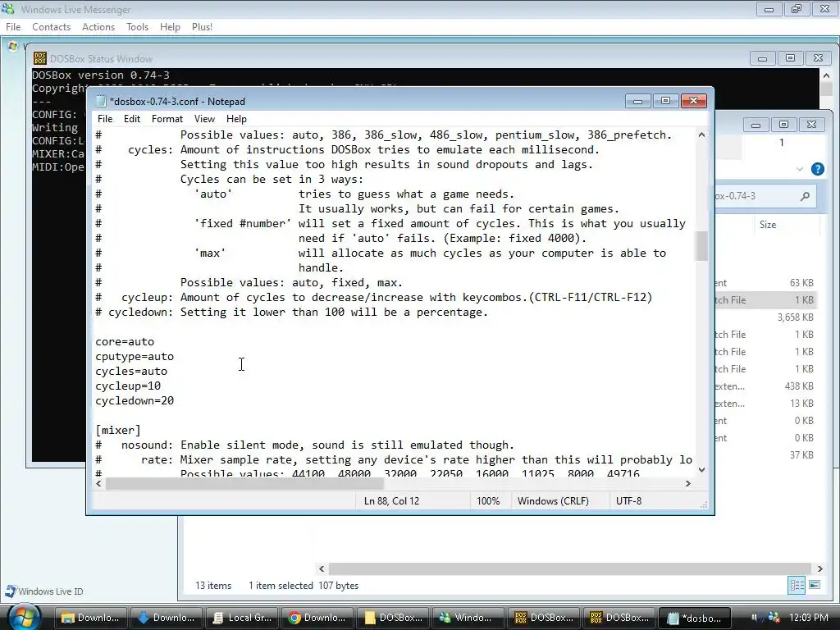This screenshot has width=840, height=630.
Task: Click the Size column header in Explorer
Action: [x=767, y=225]
